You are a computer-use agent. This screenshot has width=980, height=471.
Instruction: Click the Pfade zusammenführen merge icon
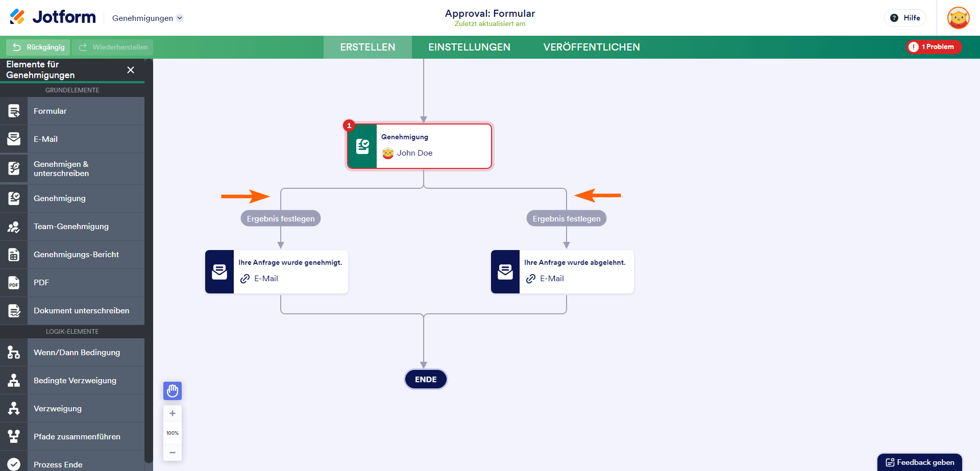coord(14,437)
